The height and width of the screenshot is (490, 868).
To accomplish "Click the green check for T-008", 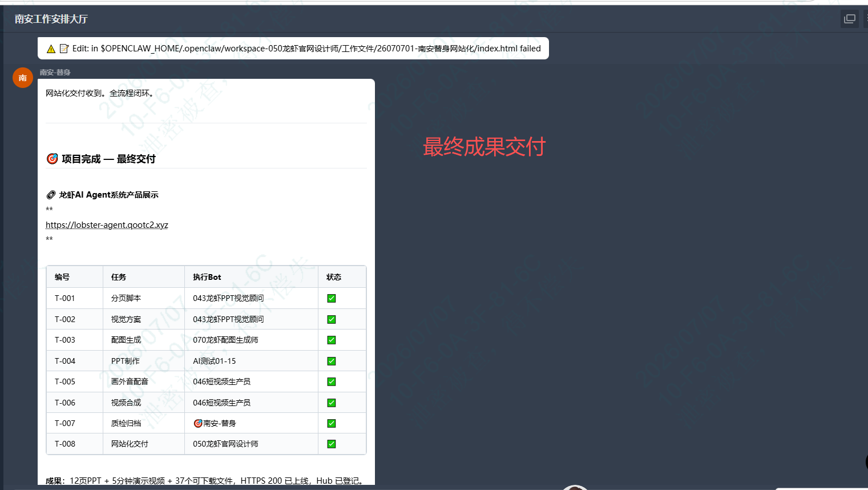I will [332, 444].
